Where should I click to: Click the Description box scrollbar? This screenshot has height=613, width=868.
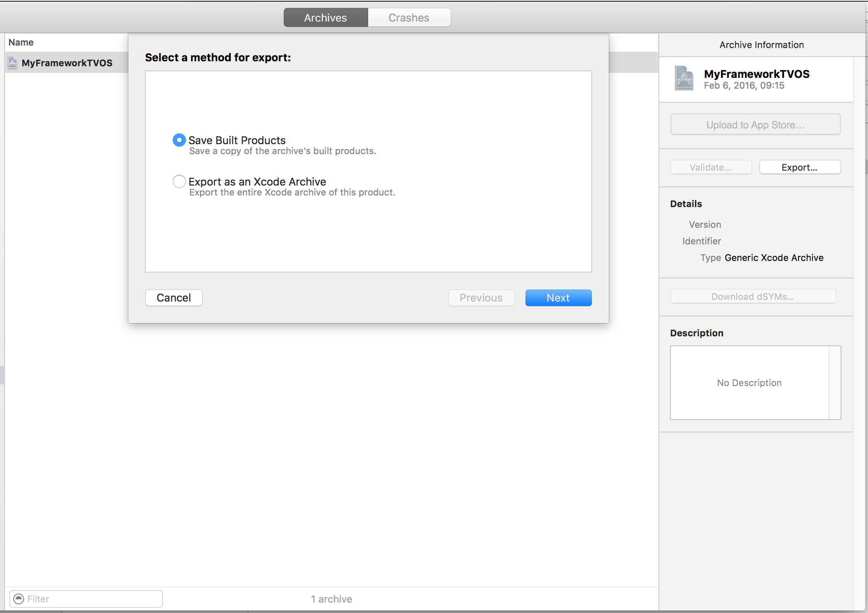coord(834,383)
